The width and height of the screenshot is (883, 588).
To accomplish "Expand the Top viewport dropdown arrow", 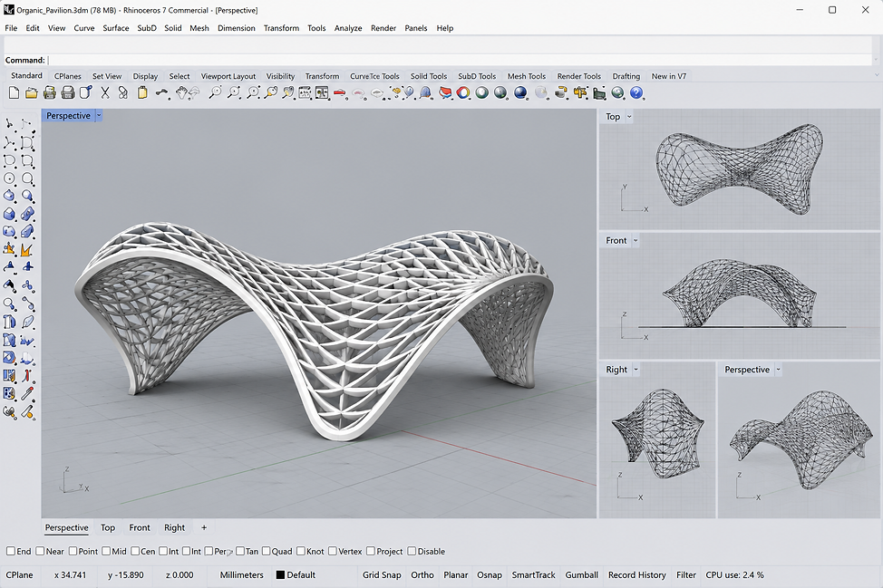I will [x=629, y=117].
